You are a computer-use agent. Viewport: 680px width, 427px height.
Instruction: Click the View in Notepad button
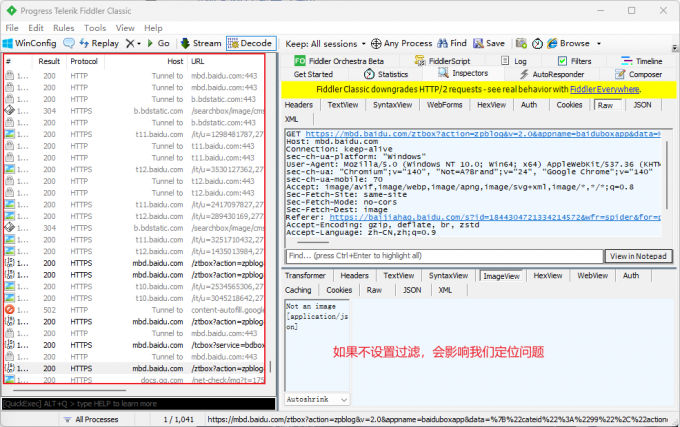[x=636, y=256]
